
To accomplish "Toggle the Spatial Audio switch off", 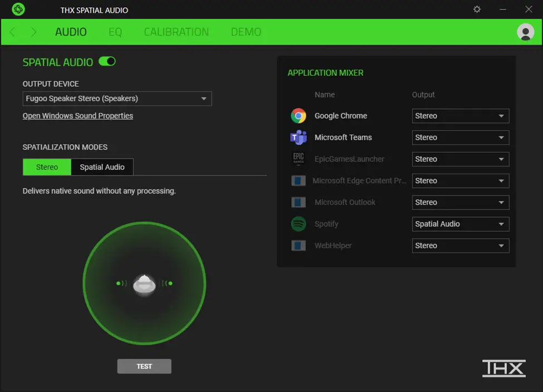I will (x=107, y=62).
